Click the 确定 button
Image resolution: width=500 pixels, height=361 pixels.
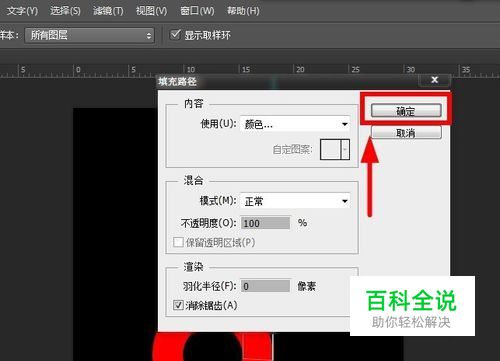[406, 111]
